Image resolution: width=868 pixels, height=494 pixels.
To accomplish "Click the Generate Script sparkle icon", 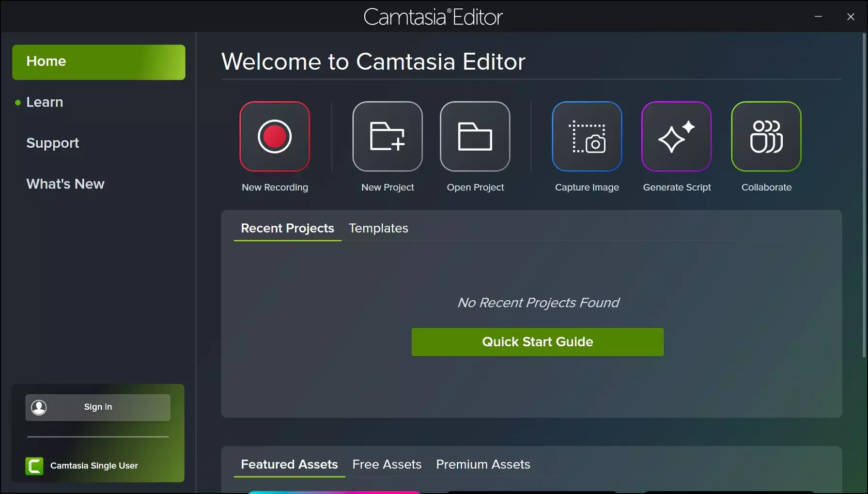I will (x=677, y=137).
